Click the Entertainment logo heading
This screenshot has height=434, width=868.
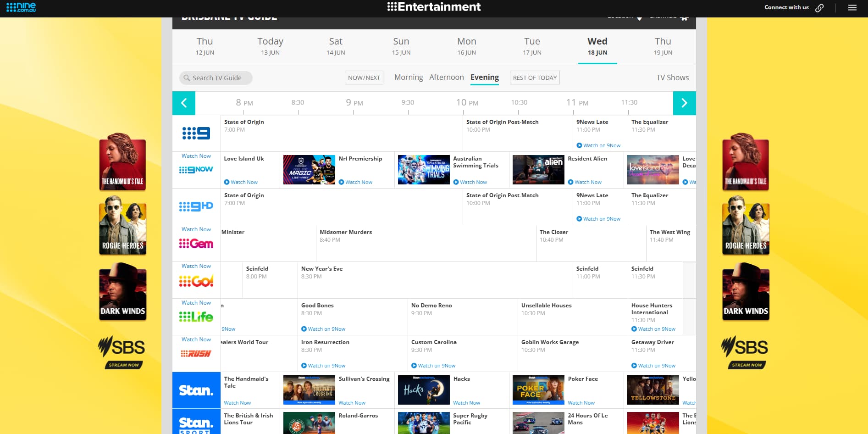[434, 7]
